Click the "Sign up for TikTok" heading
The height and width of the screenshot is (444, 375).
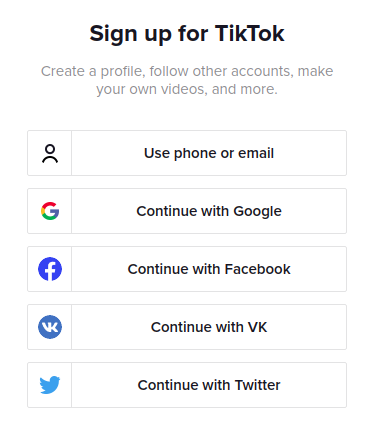pos(187,34)
